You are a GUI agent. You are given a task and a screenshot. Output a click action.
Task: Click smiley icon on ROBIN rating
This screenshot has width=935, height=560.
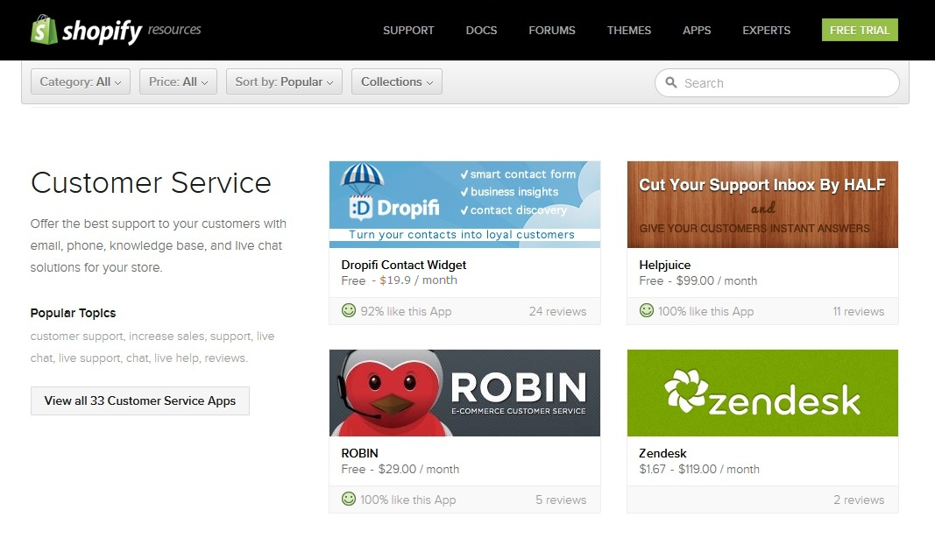tap(349, 499)
